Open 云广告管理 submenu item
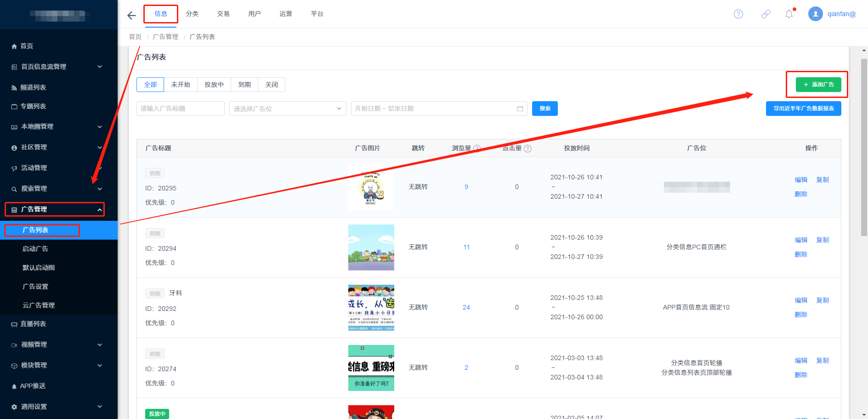This screenshot has width=868, height=419. coord(59,305)
